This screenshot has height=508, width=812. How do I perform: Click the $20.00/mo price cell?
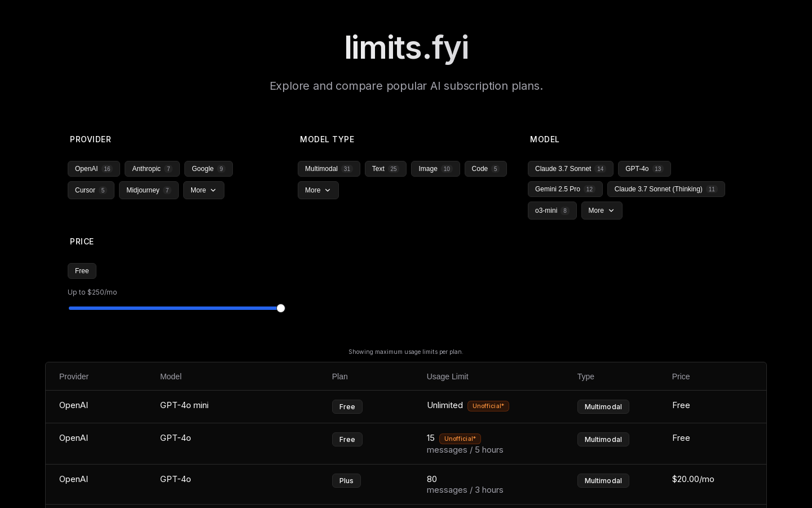click(693, 479)
